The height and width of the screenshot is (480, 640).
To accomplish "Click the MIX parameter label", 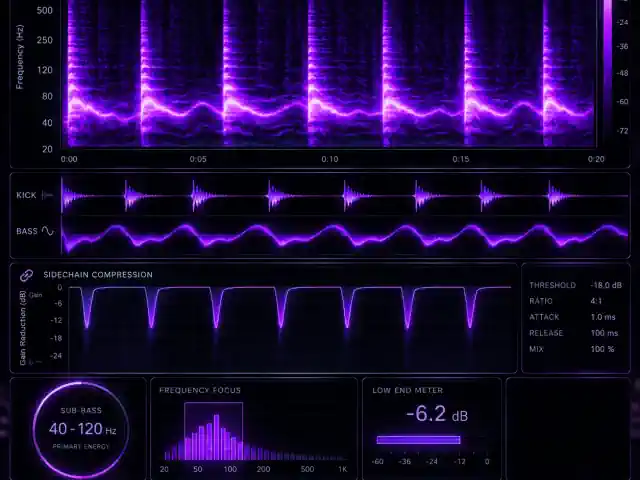I will [x=536, y=349].
